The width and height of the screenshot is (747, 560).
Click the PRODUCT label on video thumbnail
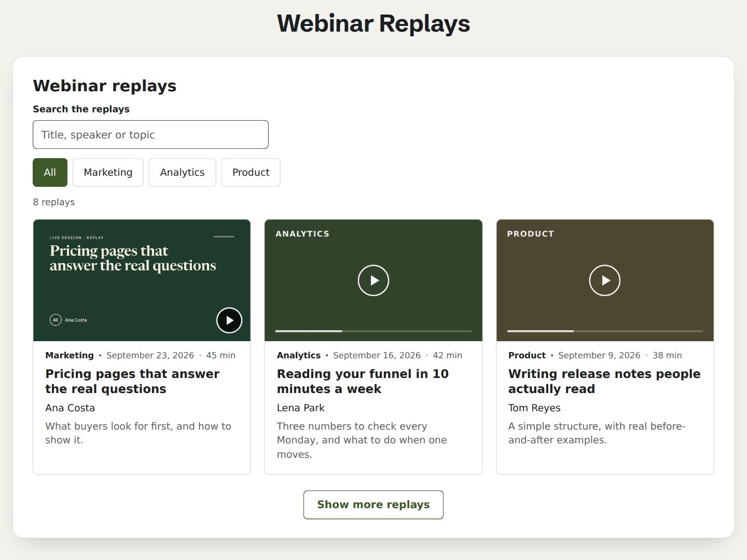click(530, 234)
